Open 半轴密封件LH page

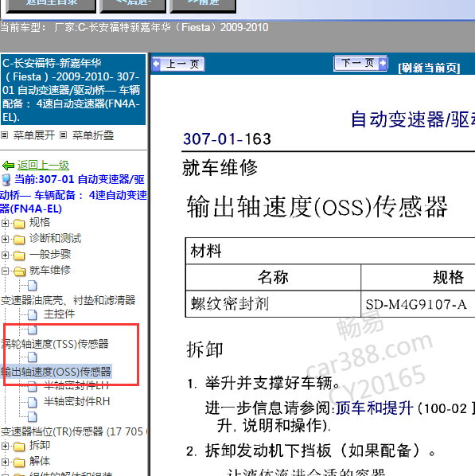coord(76,385)
